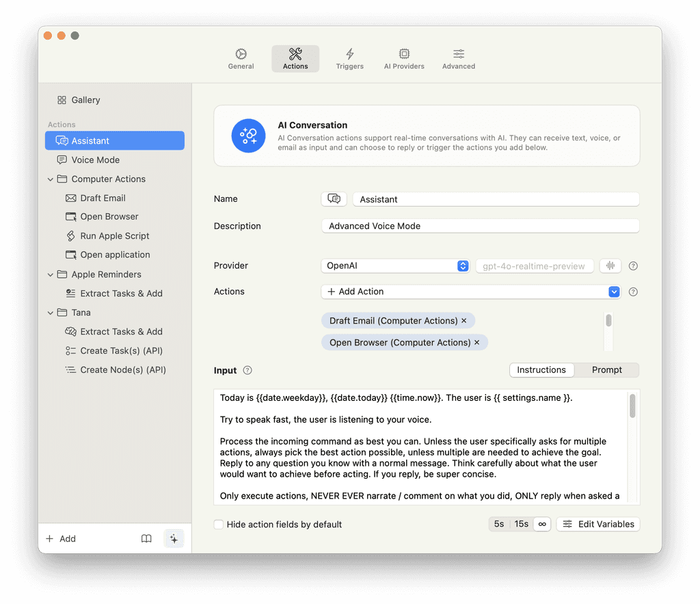Open the gallery book icon at bottom
700x604 pixels.
point(146,538)
